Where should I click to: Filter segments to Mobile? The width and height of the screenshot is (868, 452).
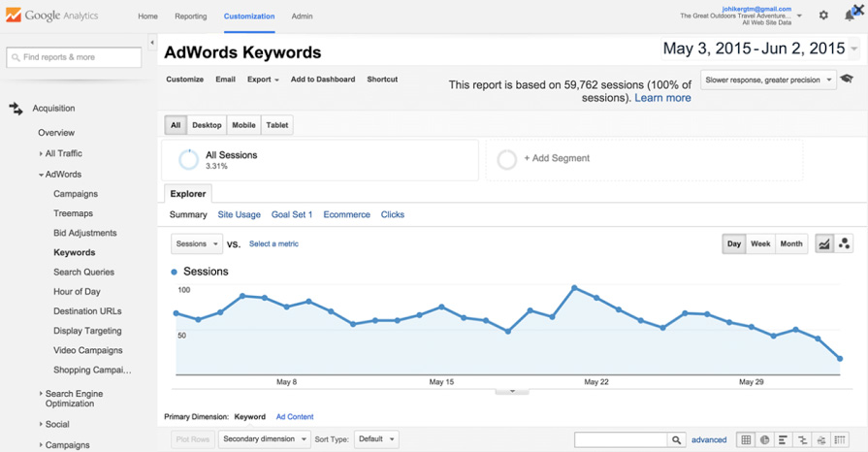243,125
